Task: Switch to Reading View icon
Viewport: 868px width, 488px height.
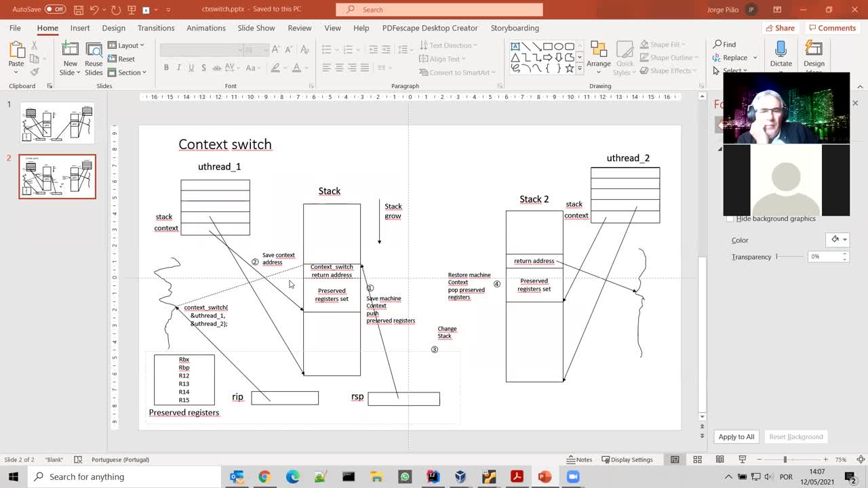Action: pyautogui.click(x=720, y=460)
